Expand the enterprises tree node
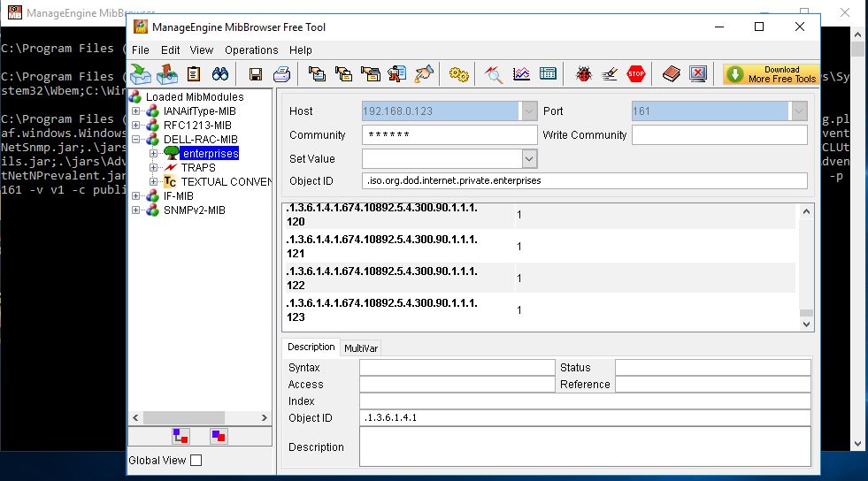This screenshot has height=481, width=868. click(x=153, y=154)
